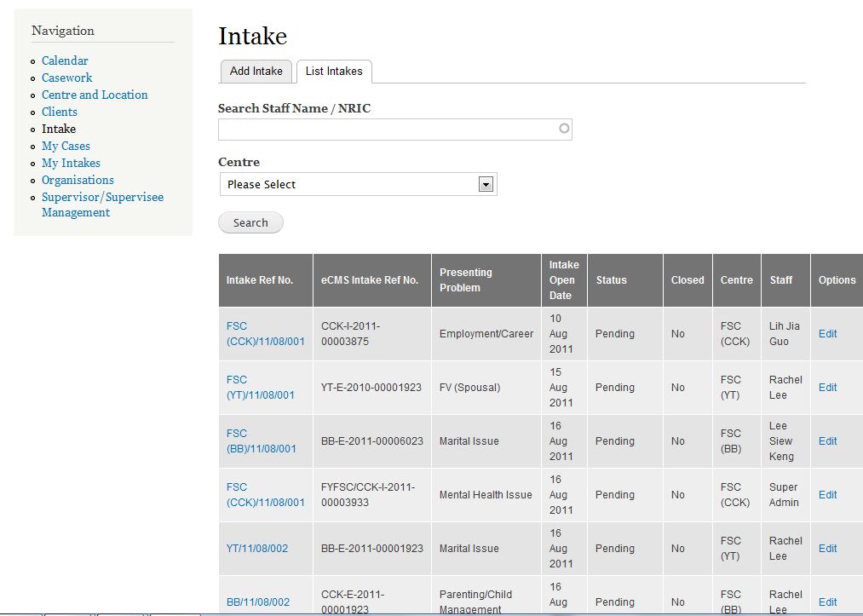Image resolution: width=863 pixels, height=616 pixels.
Task: Select the cell BB-E-2011-00006023
Action: click(372, 441)
